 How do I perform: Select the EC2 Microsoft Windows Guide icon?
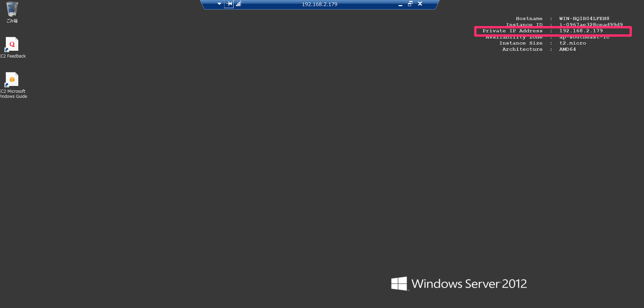click(12, 80)
